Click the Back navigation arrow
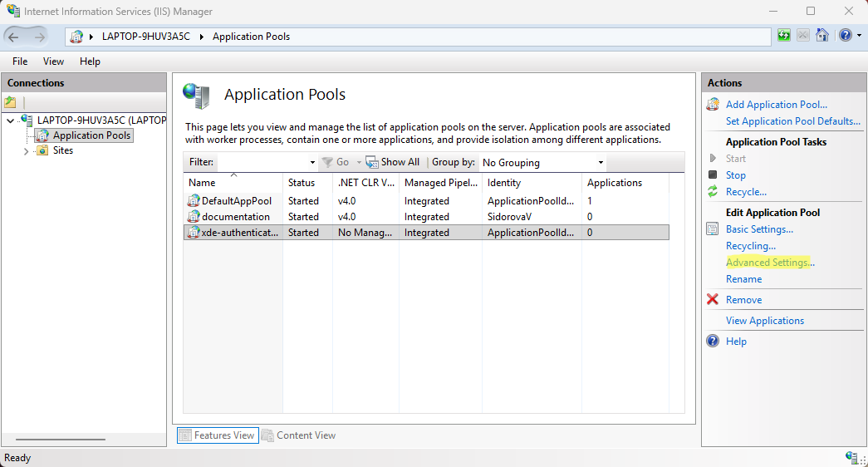The width and height of the screenshot is (868, 467). point(13,37)
